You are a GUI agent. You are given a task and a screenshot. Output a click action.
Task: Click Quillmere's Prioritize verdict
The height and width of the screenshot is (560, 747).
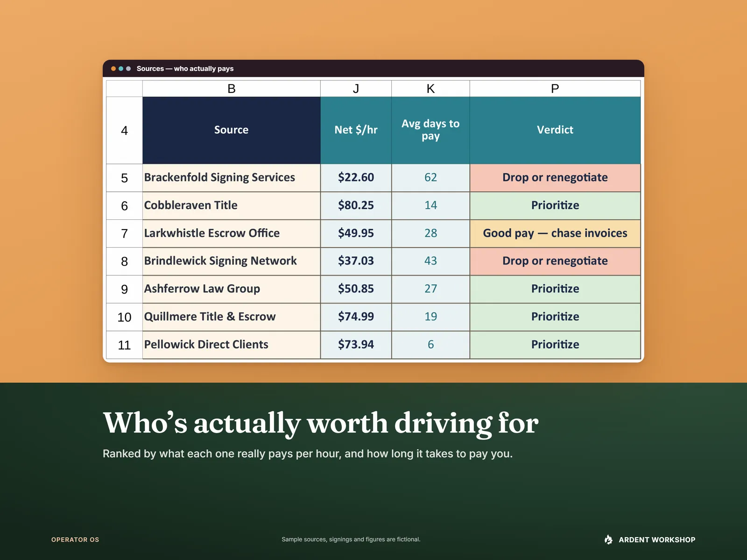555,317
